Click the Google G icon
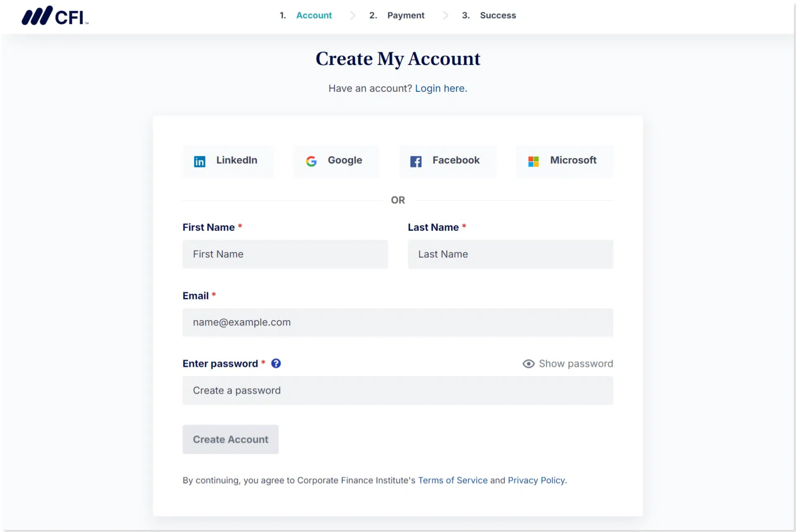Viewport: 796px width, 532px height. [311, 161]
